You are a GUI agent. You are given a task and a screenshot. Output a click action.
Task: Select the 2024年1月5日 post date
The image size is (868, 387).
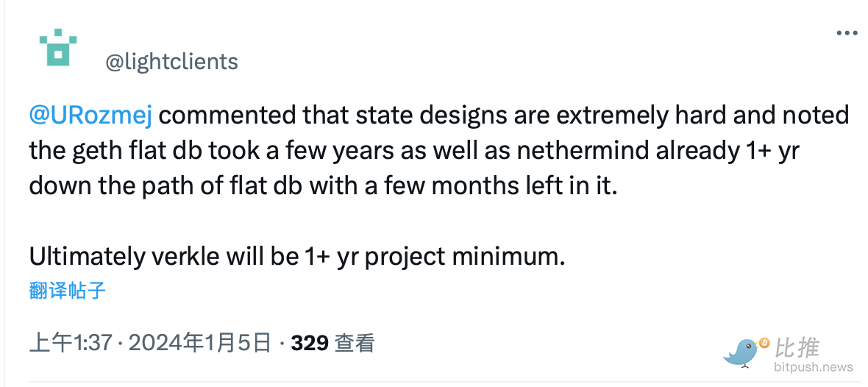point(201,343)
